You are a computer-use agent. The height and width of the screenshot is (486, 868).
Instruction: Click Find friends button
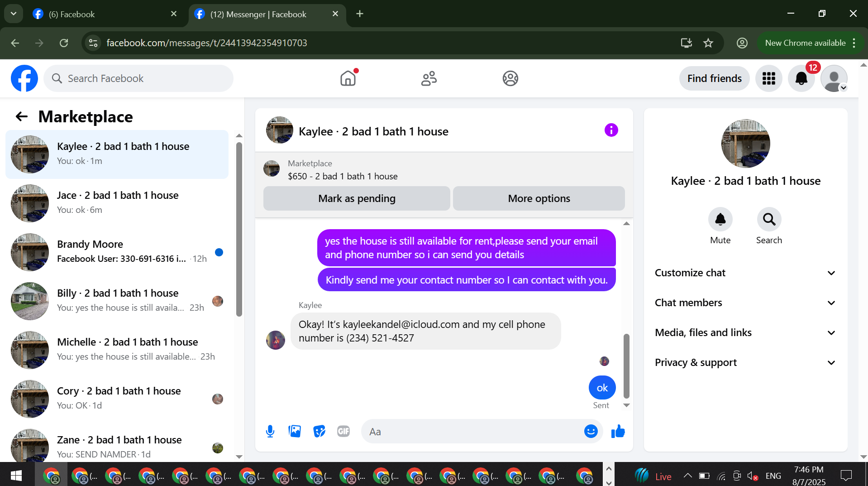click(714, 78)
